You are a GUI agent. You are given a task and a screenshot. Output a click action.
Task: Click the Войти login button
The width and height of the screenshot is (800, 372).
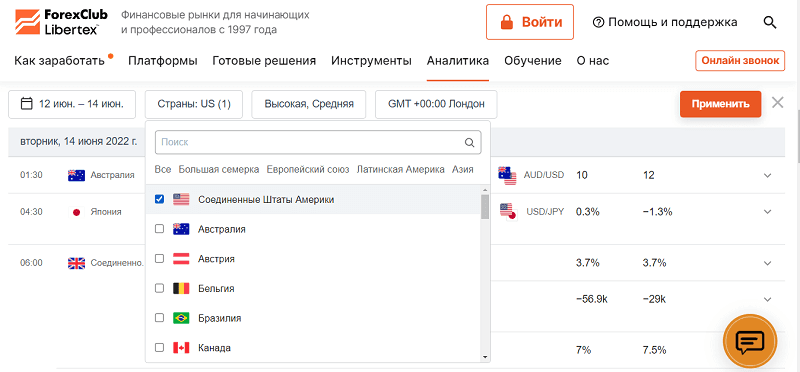(530, 22)
